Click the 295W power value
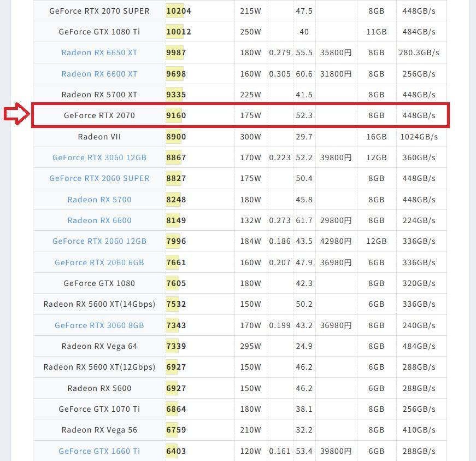The width and height of the screenshot is (476, 461). click(250, 346)
